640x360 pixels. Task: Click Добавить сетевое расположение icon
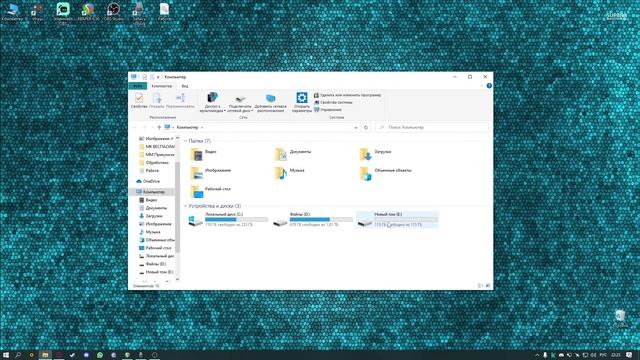click(270, 103)
